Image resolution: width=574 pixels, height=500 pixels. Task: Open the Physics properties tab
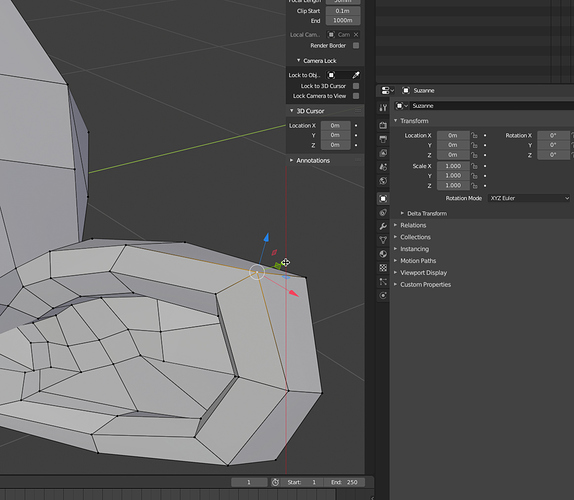point(383,296)
